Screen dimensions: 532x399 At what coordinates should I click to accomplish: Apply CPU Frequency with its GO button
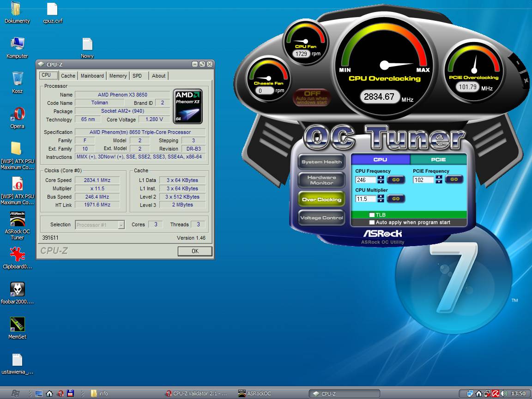pyautogui.click(x=396, y=180)
